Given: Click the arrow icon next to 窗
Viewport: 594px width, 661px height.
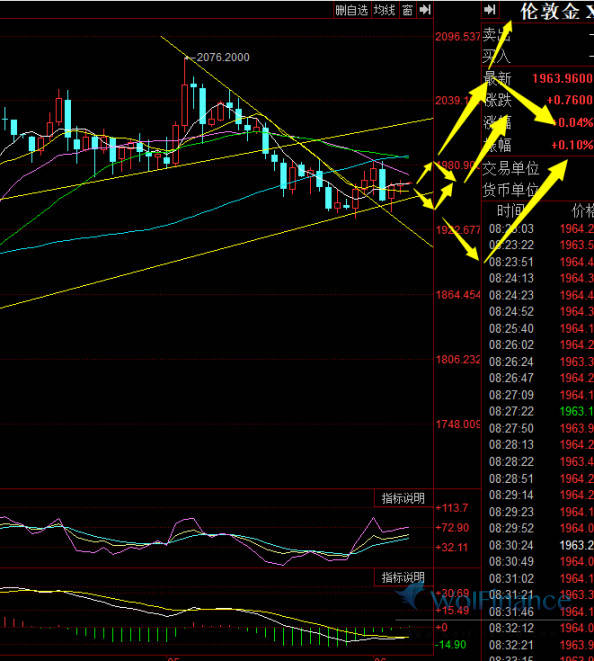Looking at the screenshot, I should point(425,10).
